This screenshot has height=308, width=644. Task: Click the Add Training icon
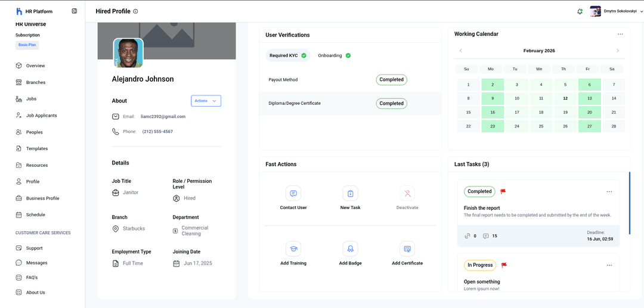(293, 249)
